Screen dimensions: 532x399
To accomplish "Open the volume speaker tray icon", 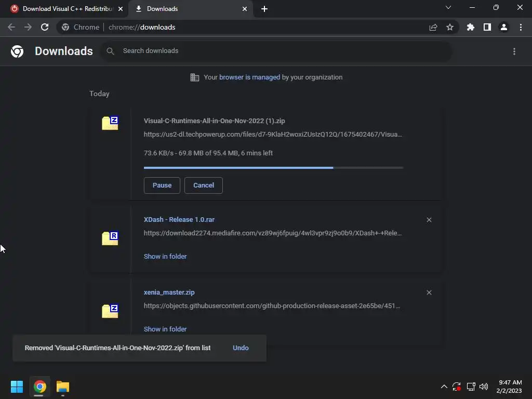I will [484, 387].
